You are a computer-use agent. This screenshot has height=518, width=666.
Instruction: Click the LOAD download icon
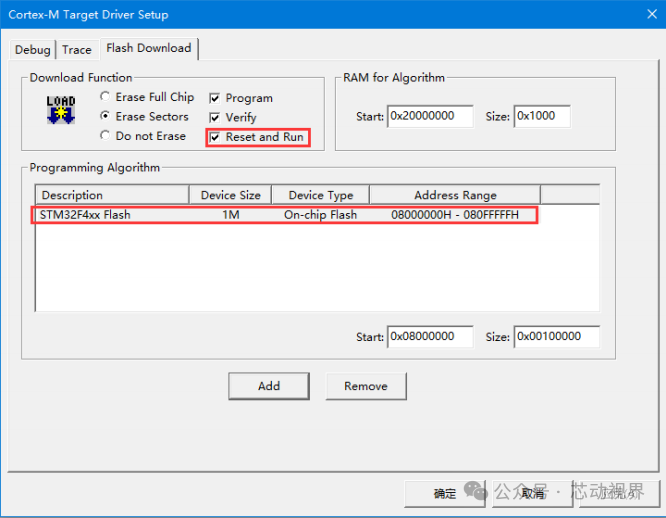61,110
